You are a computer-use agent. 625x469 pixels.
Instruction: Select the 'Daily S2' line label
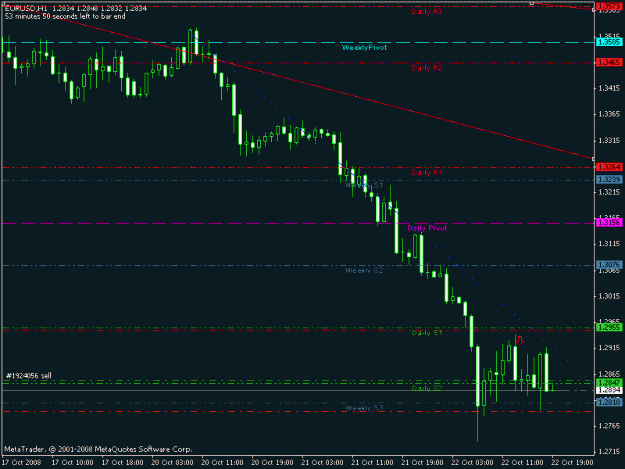pos(427,389)
